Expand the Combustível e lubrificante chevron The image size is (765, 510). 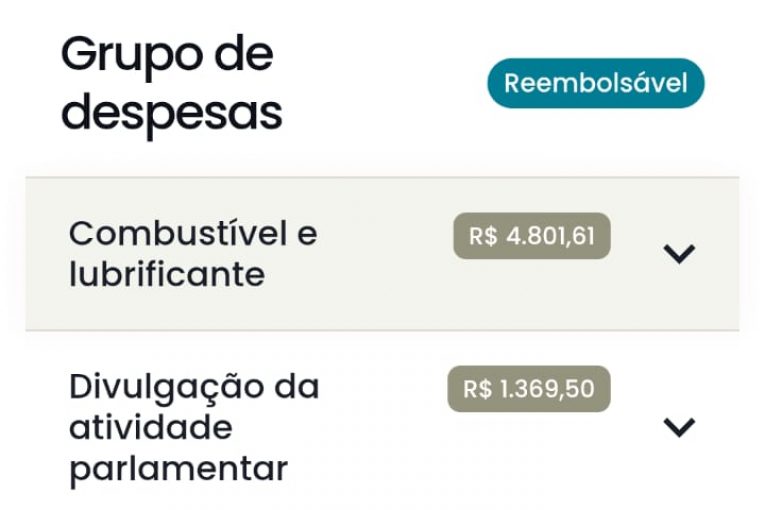pos(679,254)
